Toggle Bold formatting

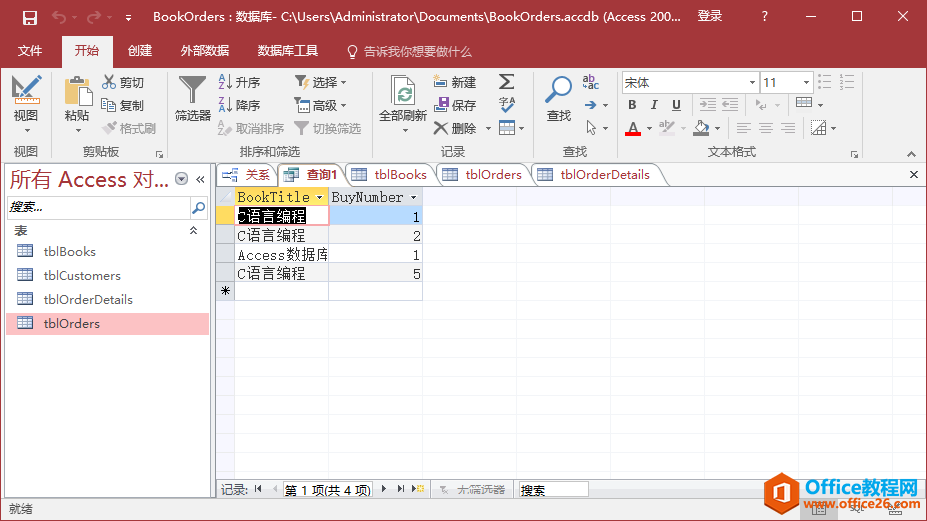pos(632,105)
